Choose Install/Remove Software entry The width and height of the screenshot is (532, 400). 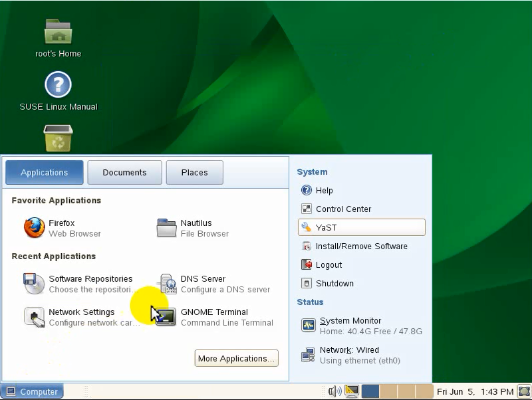[361, 246]
